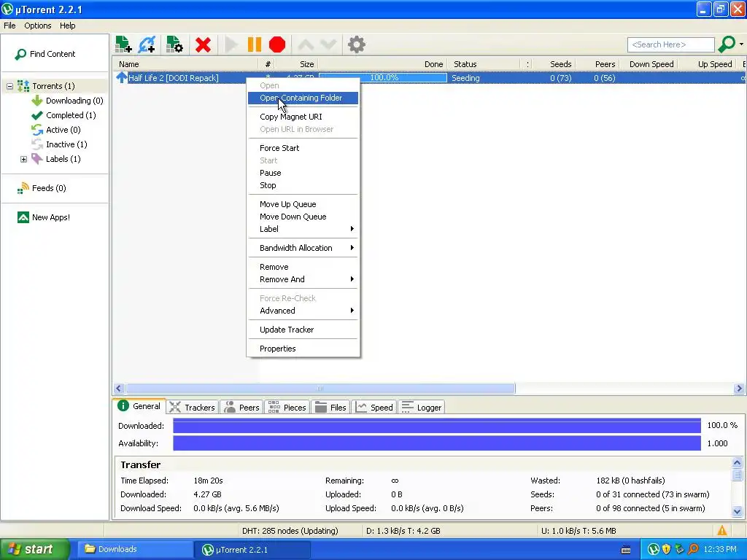Click Transfer panel scroll down arrow
747x560 pixels.
click(737, 512)
